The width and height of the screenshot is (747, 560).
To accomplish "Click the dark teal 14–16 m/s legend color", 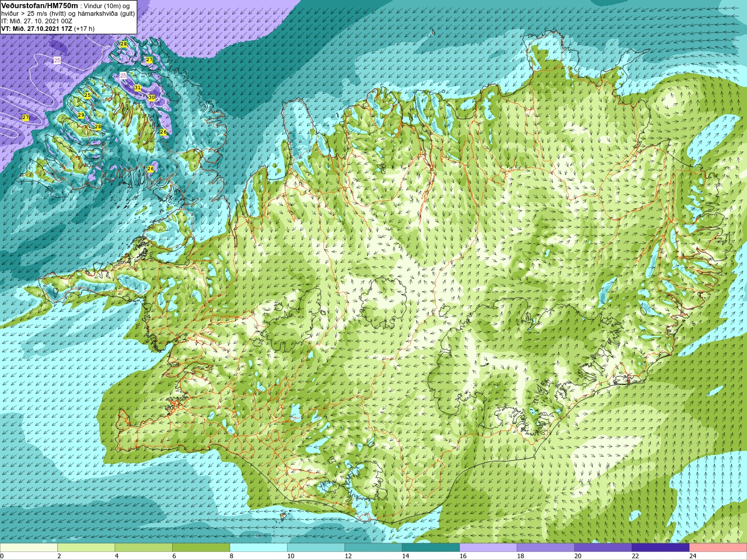I will click(431, 547).
